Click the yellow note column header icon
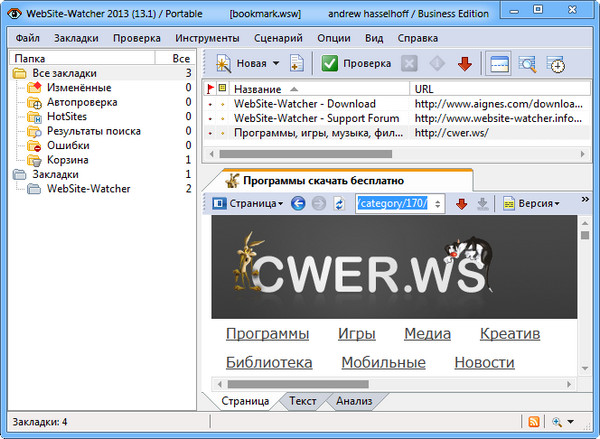Screen dimensions: 600x439 (x=222, y=89)
